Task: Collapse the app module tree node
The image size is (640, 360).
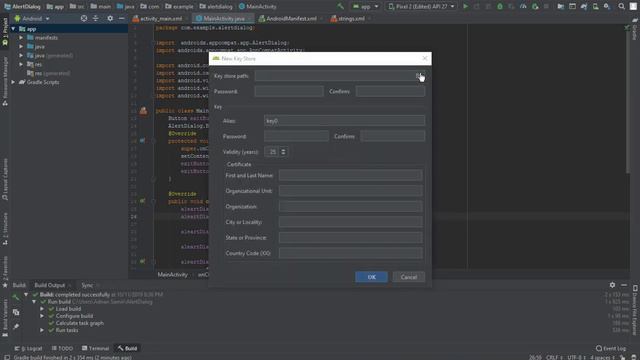Action: click(x=13, y=29)
